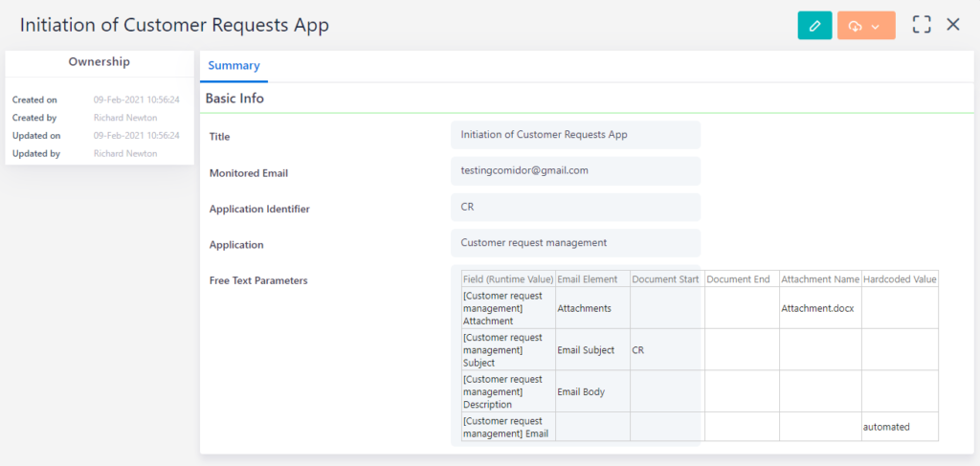Viewport: 980px width, 466px height.
Task: Toggle fullscreen view icon
Action: click(x=922, y=25)
